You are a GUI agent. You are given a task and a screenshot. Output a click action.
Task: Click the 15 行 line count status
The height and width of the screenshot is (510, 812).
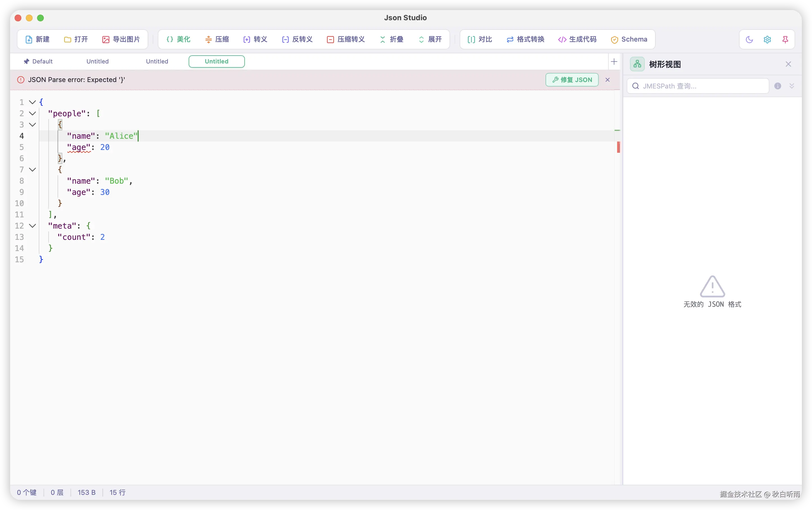117,493
